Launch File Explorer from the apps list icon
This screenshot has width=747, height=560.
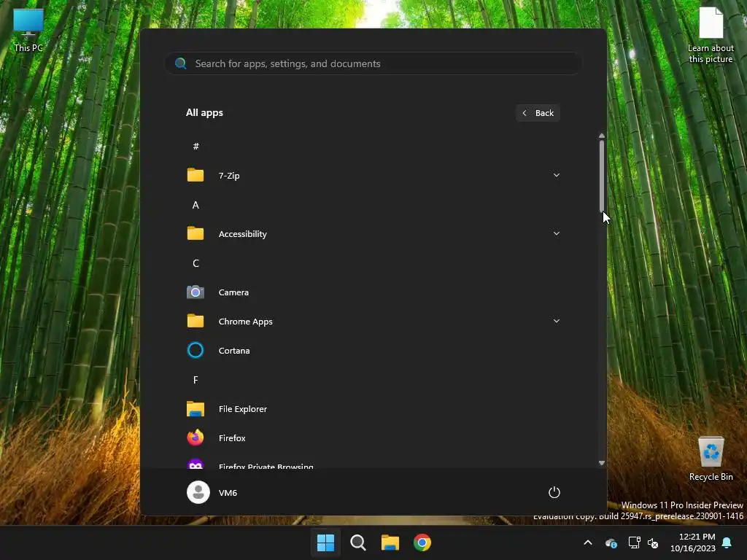click(x=196, y=408)
